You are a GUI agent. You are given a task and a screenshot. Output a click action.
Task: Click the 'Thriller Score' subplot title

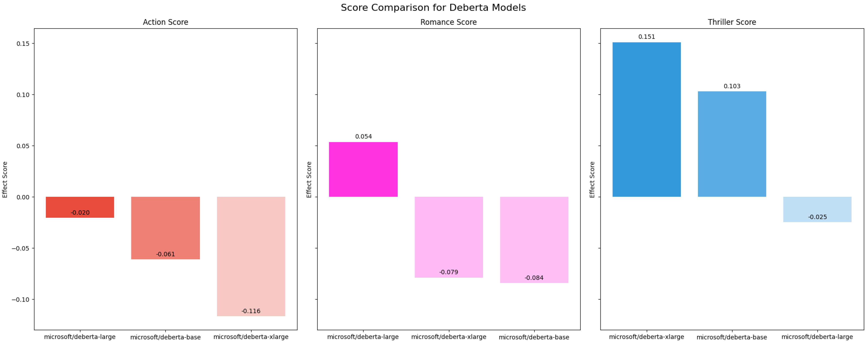(731, 22)
